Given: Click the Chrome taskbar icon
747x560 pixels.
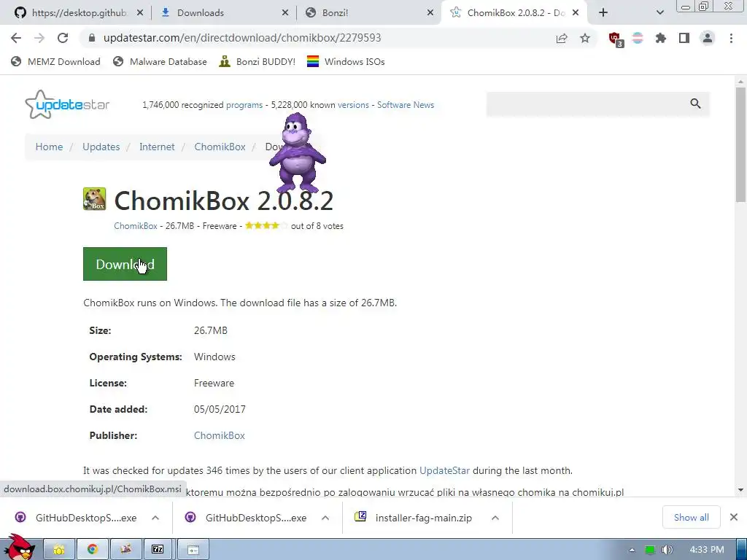Looking at the screenshot, I should coord(93,550).
